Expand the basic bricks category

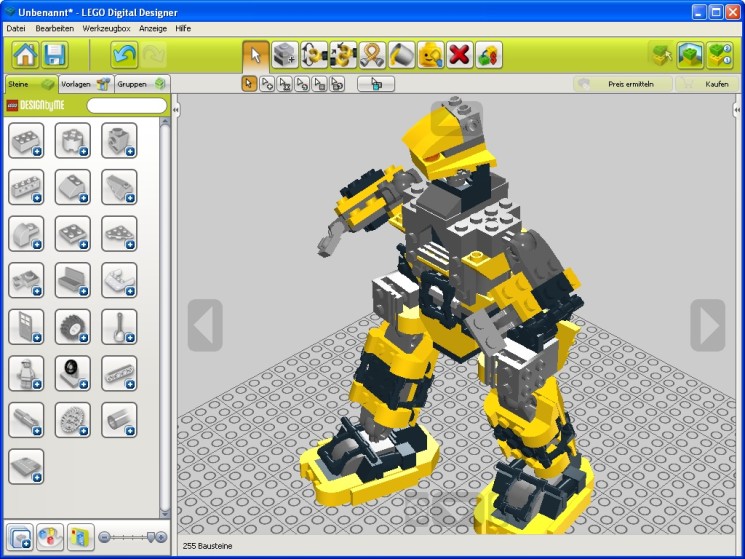coord(26,141)
